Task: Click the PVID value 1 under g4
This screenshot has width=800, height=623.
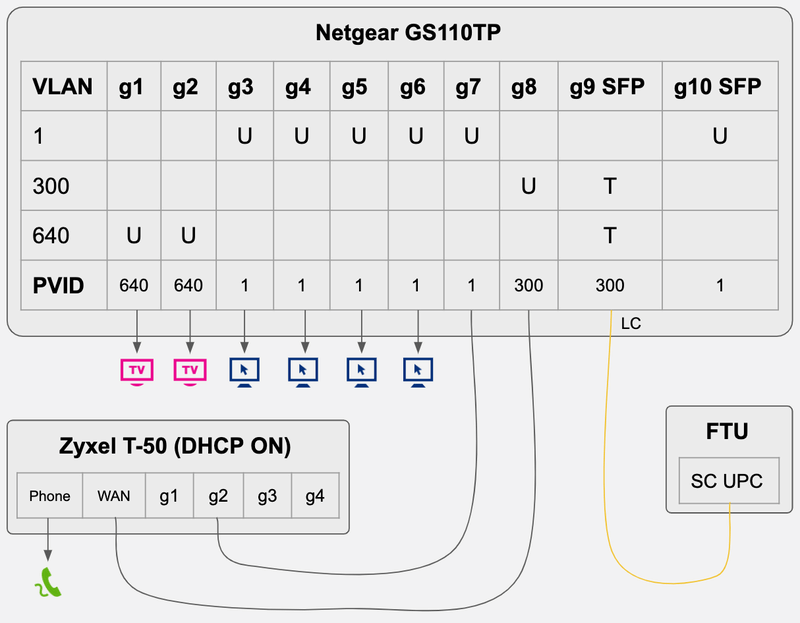Action: [x=302, y=285]
